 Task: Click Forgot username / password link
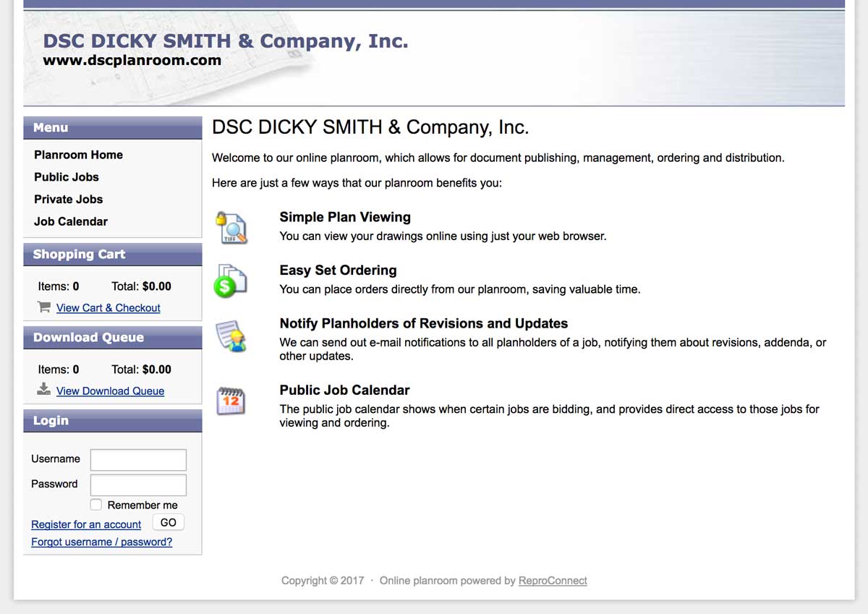coord(102,542)
